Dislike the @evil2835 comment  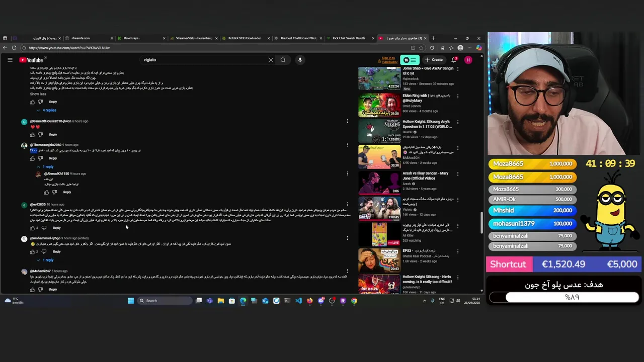coord(44,228)
